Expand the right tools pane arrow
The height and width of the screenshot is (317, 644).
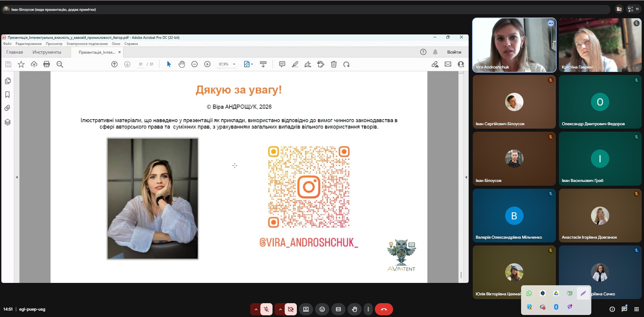[466, 177]
